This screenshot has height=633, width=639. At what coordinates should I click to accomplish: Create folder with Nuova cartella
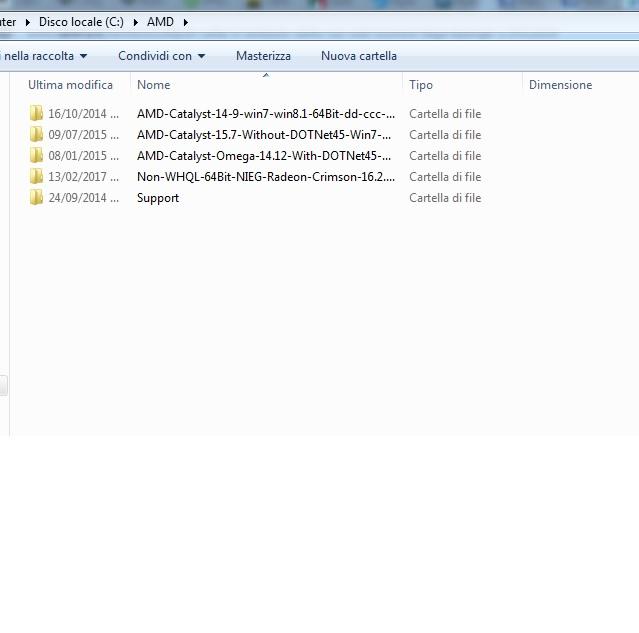[x=359, y=56]
